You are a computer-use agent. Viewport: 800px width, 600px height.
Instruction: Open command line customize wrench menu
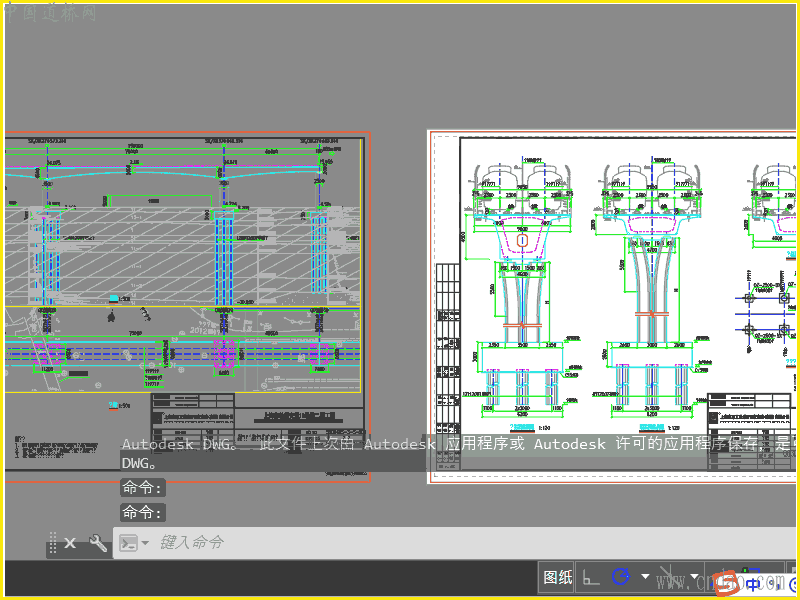pyautogui.click(x=98, y=543)
